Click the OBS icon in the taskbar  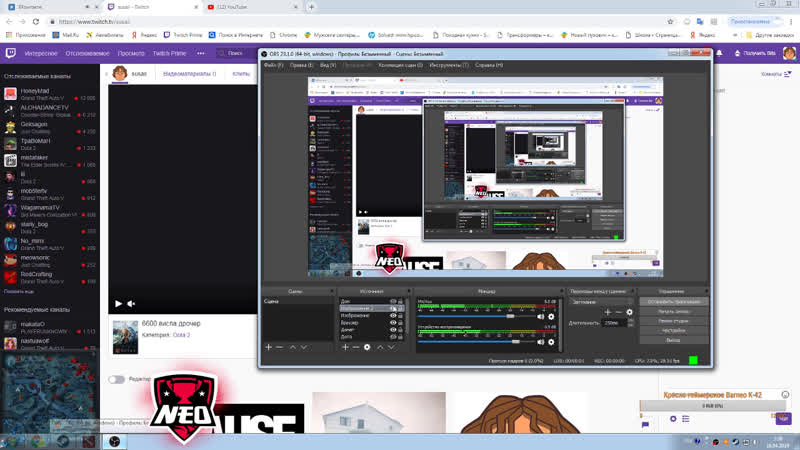coord(114,442)
